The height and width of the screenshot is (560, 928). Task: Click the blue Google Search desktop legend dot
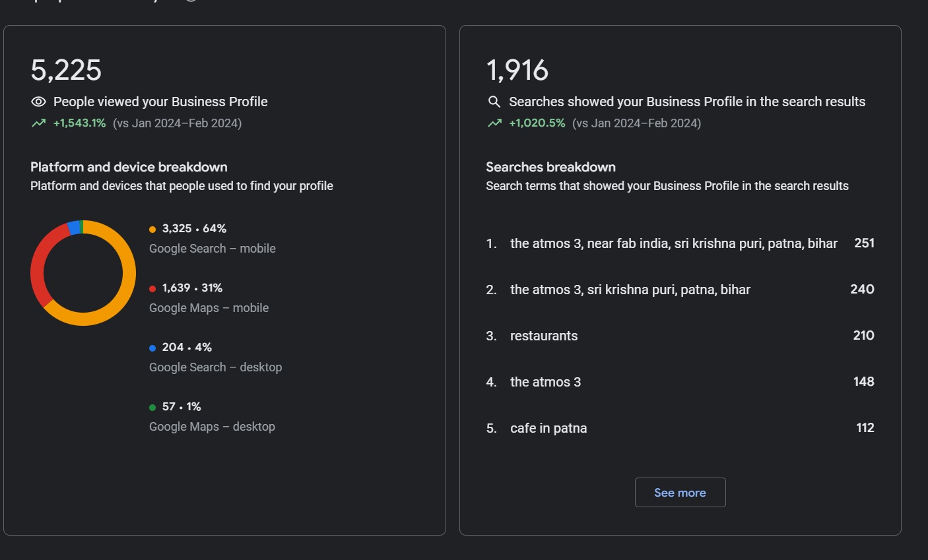pyautogui.click(x=152, y=348)
